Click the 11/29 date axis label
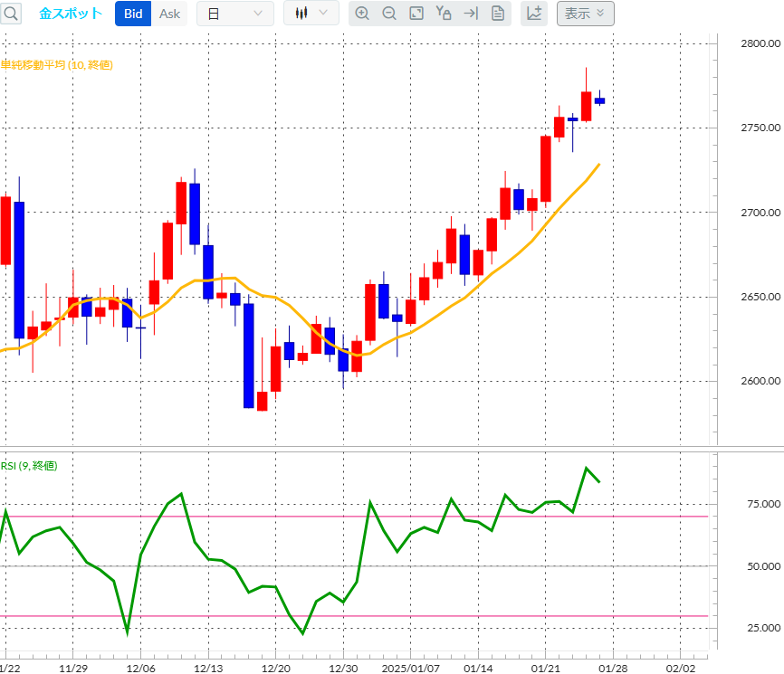This screenshot has height=674, width=784. tap(73, 669)
